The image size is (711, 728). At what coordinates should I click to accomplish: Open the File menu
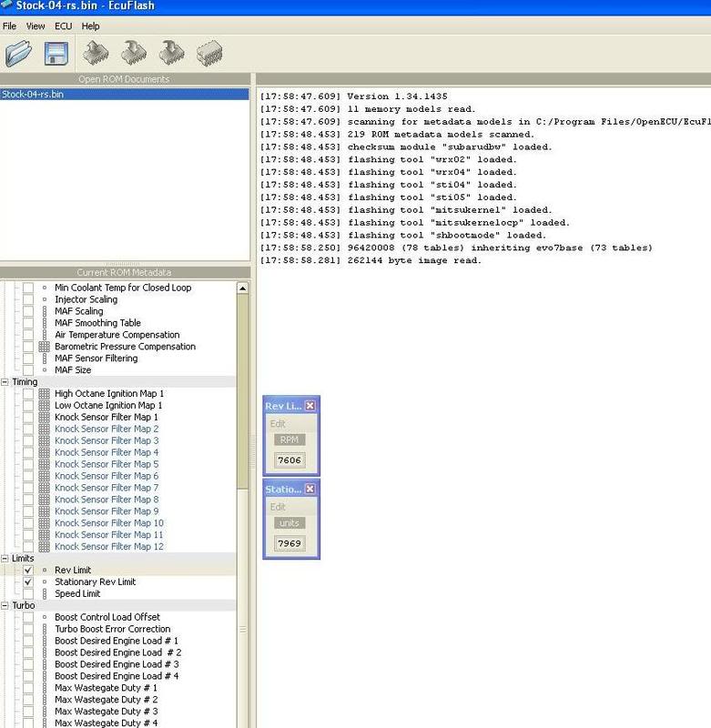9,26
